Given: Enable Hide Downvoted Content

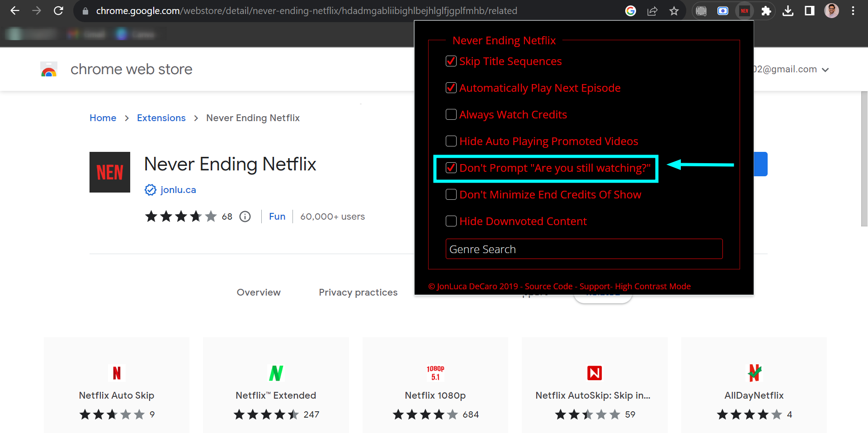Looking at the screenshot, I should 451,221.
